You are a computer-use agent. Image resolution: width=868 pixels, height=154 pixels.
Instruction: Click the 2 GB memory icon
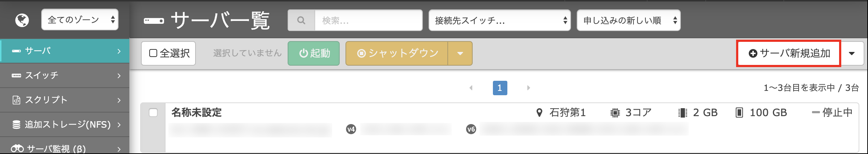(x=682, y=113)
